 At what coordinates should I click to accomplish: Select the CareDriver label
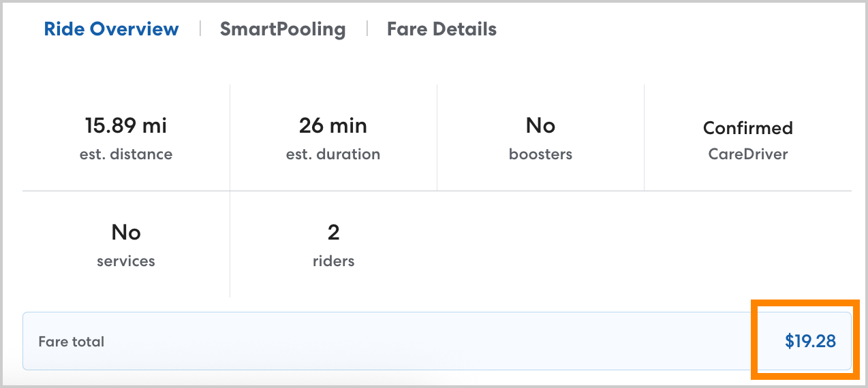(747, 155)
